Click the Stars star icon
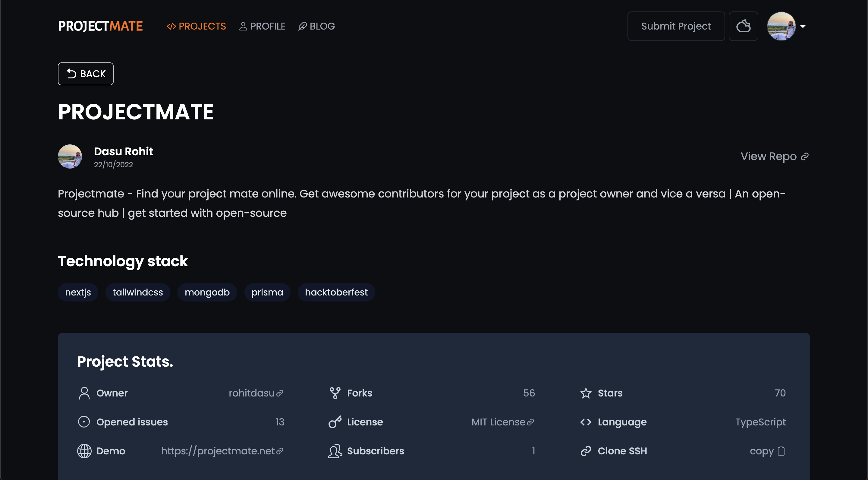 (x=586, y=393)
